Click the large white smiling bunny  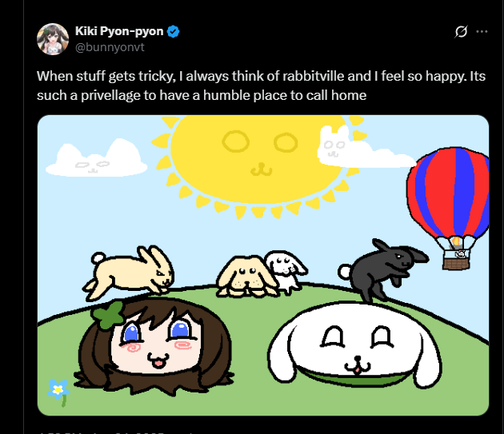tap(354, 344)
